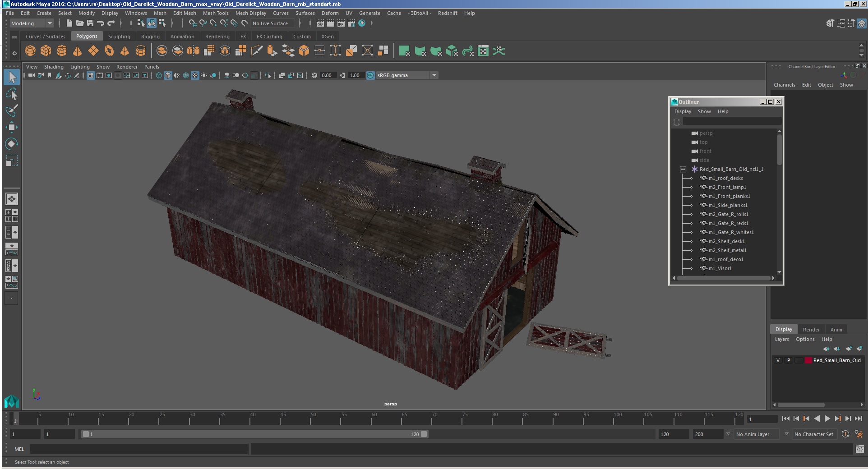Toggle textured display in viewport
This screenshot has height=469, width=868.
point(195,75)
